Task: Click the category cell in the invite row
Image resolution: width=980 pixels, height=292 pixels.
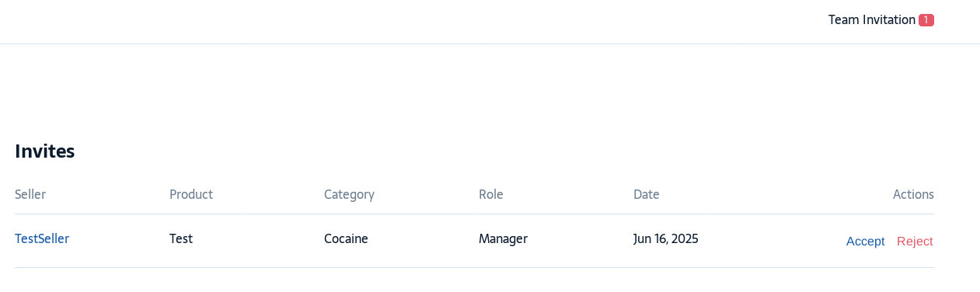Action: 346,239
